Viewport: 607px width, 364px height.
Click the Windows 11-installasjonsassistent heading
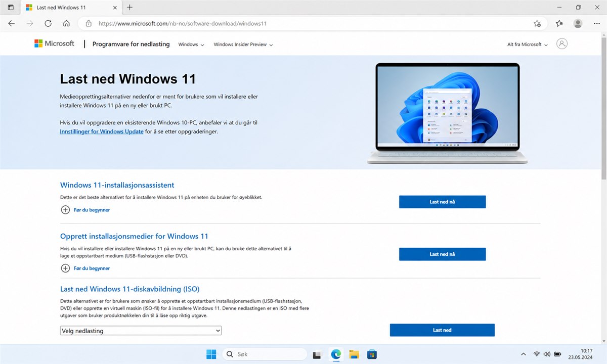117,185
